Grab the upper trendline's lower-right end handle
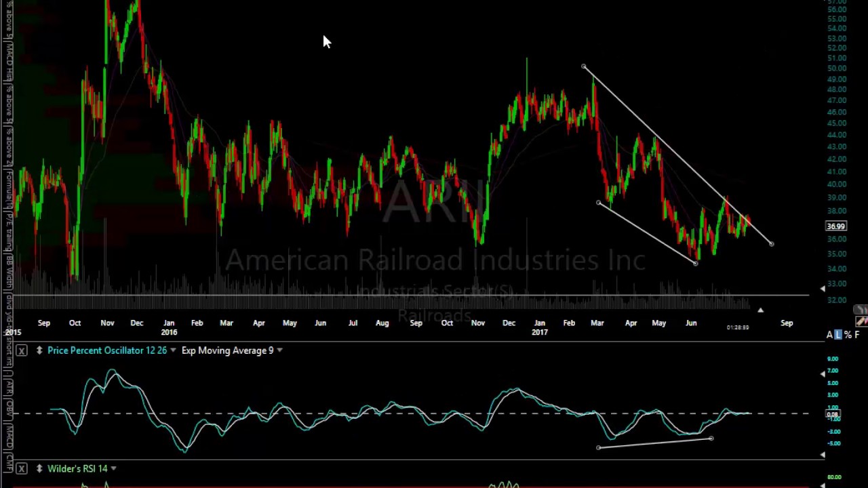868x488 pixels. pos(771,243)
